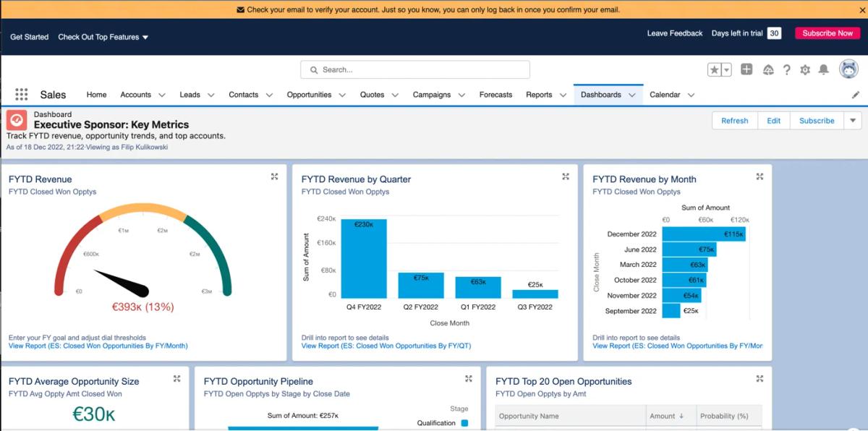Open the Calendar tab

pos(665,95)
